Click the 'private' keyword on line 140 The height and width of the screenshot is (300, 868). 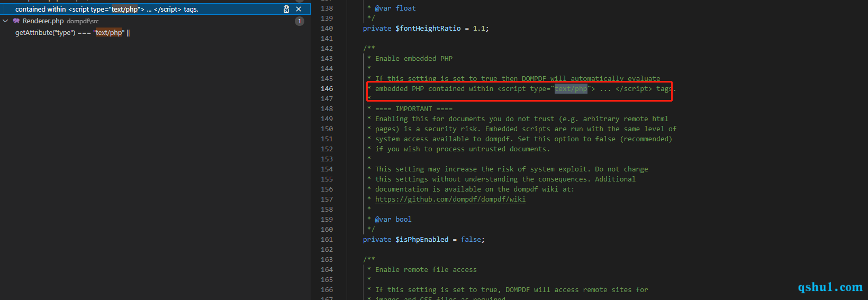pos(377,29)
